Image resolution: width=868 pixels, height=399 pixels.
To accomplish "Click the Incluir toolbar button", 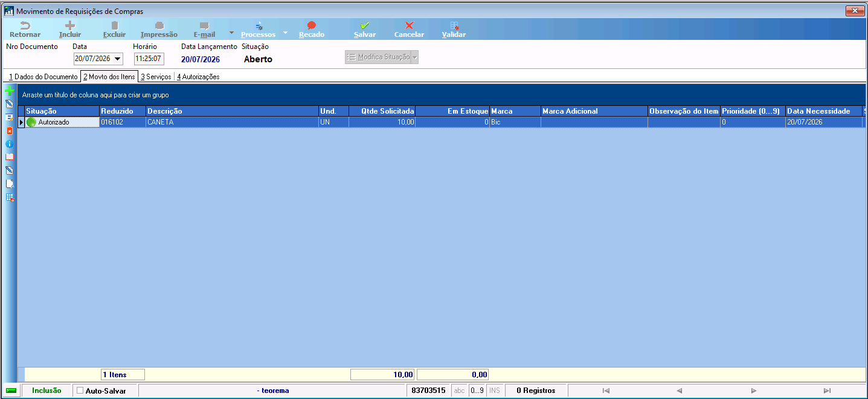I will click(x=70, y=30).
